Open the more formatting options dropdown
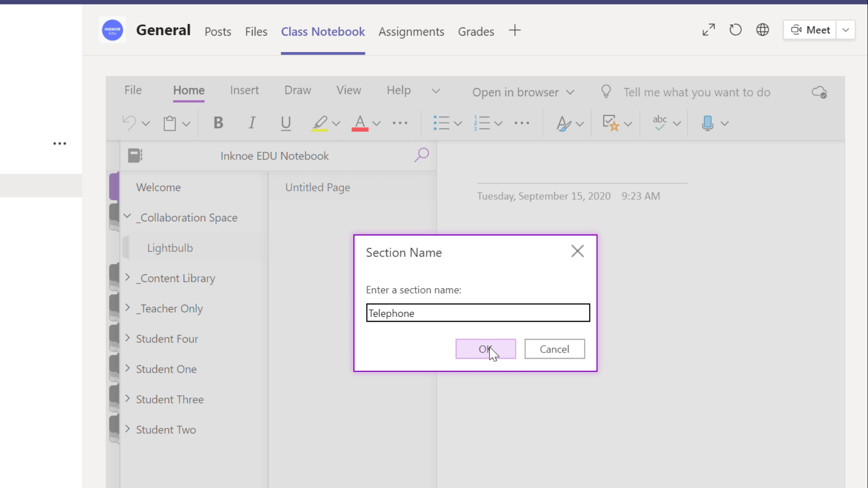 (400, 123)
